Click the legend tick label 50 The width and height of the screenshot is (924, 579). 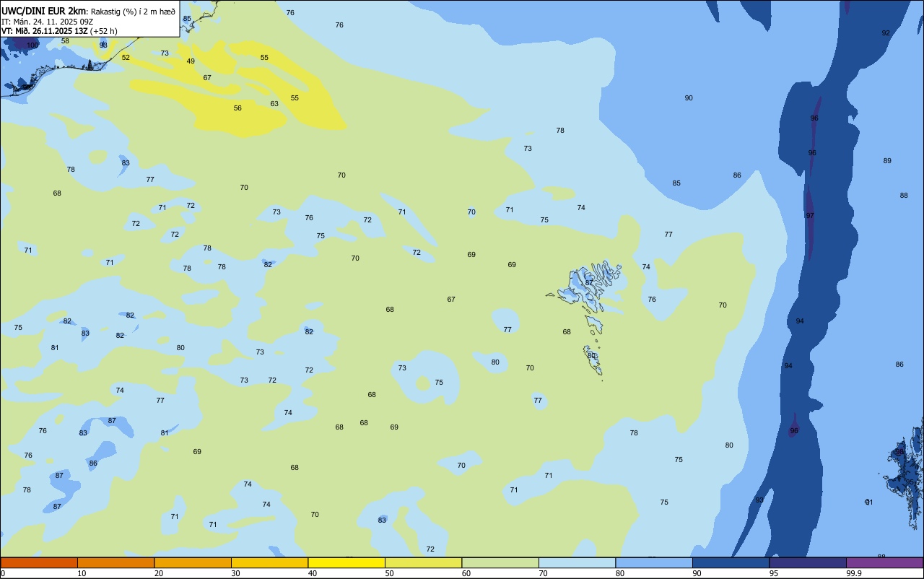coord(389,573)
